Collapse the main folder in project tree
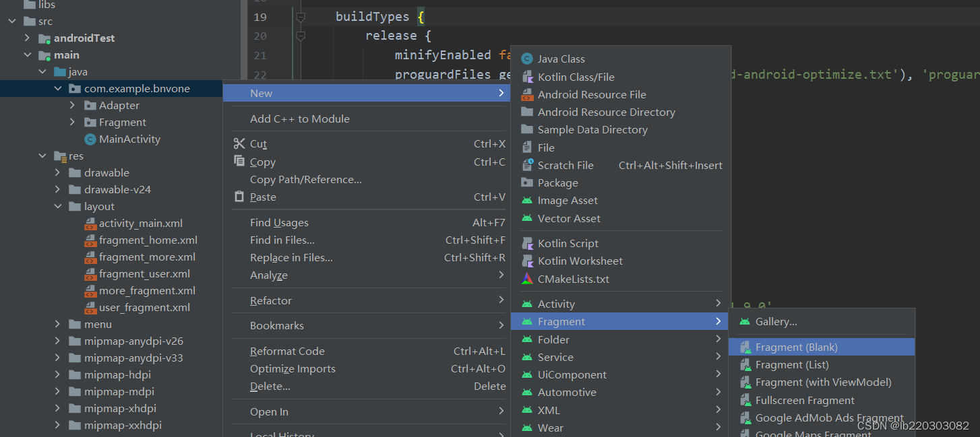 28,55
